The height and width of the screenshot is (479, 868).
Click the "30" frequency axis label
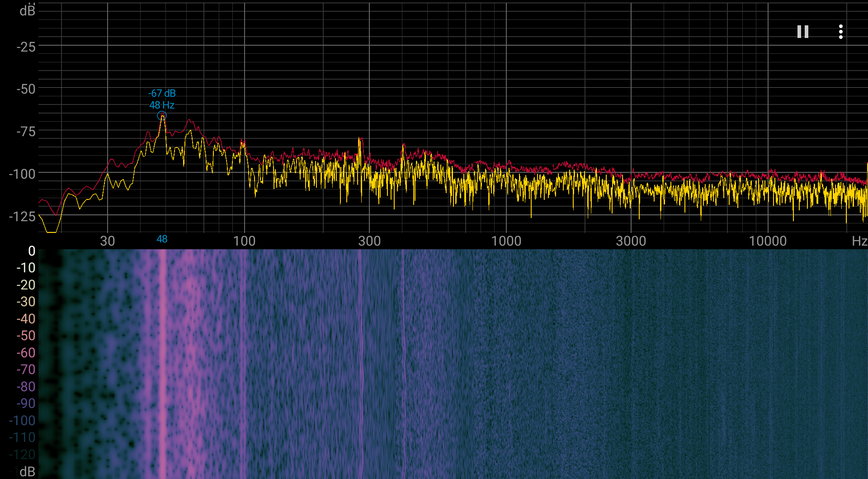108,241
